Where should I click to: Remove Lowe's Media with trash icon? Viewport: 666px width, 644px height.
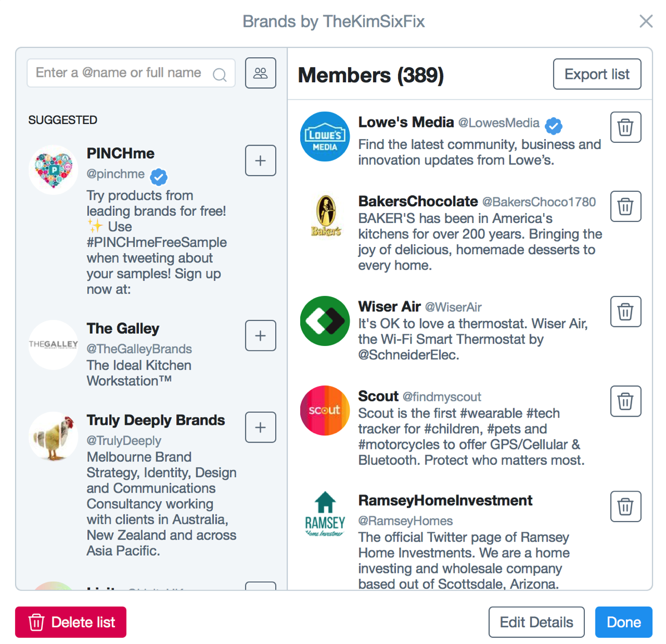coord(625,127)
